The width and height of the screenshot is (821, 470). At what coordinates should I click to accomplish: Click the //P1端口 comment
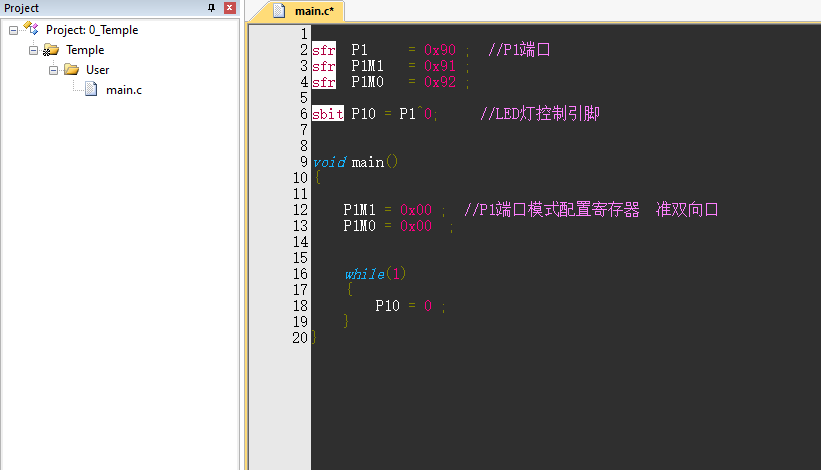(519, 50)
